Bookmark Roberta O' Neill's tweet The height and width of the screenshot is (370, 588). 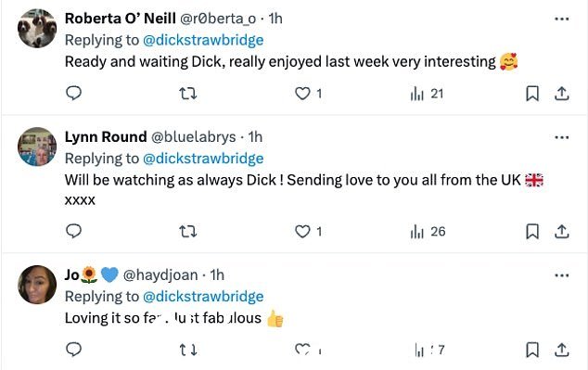[532, 94]
